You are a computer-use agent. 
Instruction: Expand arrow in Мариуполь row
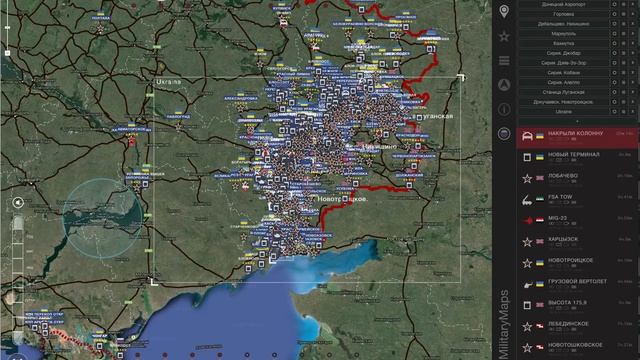coord(633,33)
